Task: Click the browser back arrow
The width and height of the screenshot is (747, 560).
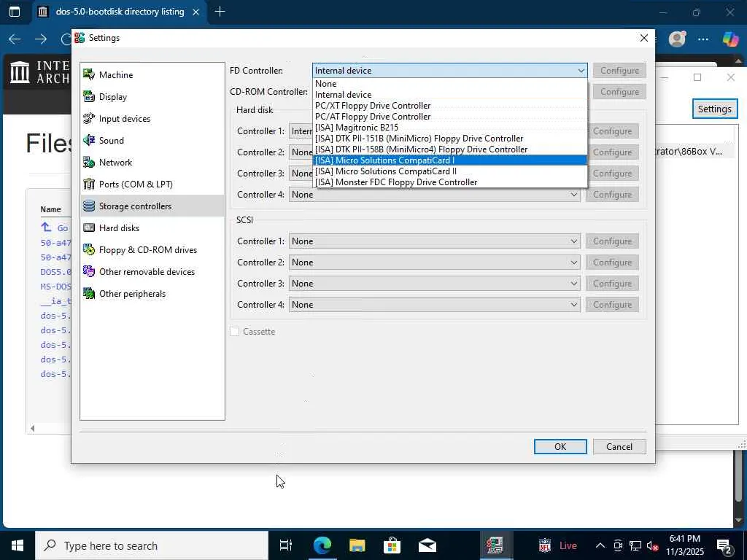Action: pos(15,39)
